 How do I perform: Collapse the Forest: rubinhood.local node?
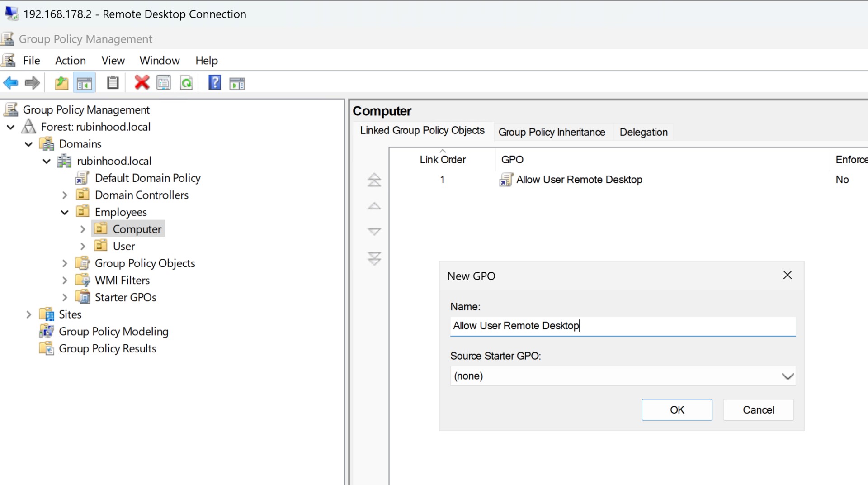11,127
